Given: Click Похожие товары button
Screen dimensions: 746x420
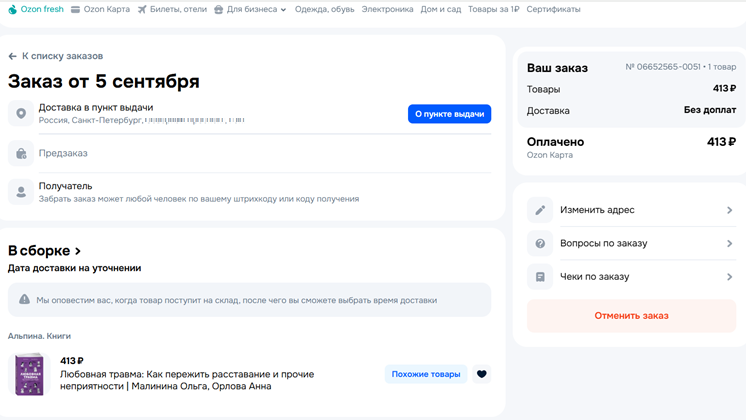Looking at the screenshot, I should click(426, 374).
